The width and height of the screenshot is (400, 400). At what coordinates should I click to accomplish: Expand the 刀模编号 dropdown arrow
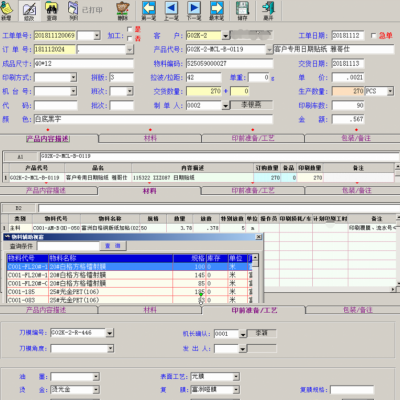tap(110, 333)
